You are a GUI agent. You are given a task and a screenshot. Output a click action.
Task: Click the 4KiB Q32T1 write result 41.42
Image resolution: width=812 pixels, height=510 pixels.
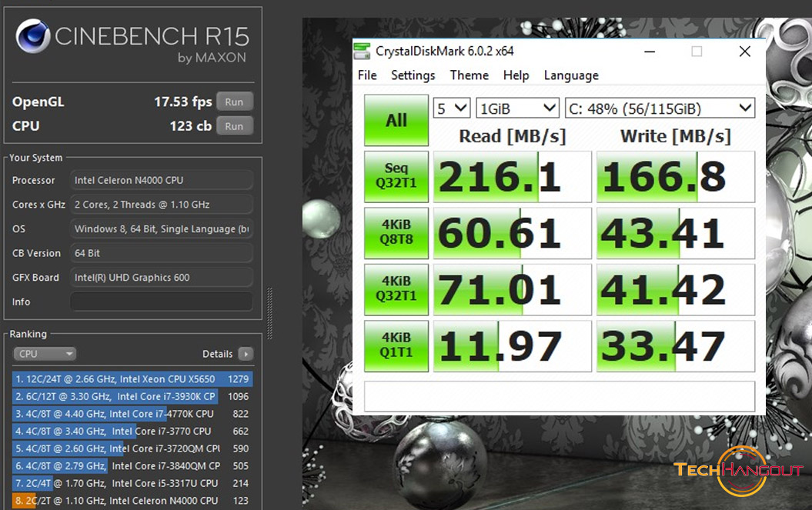(x=676, y=289)
